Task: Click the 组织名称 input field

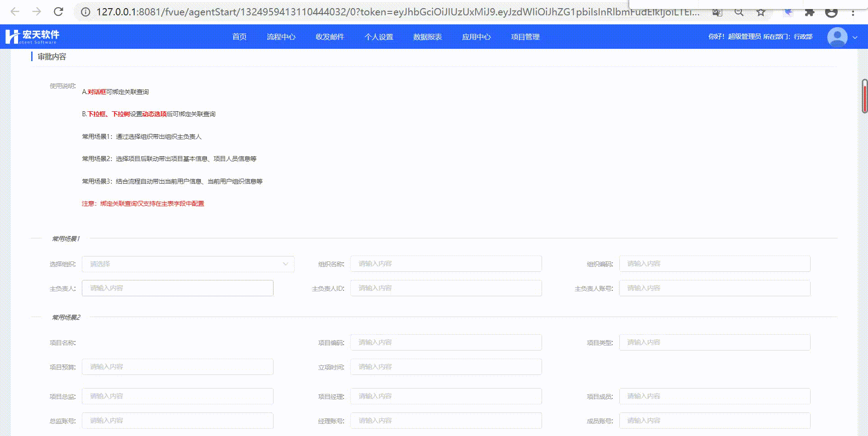Action: tap(446, 264)
